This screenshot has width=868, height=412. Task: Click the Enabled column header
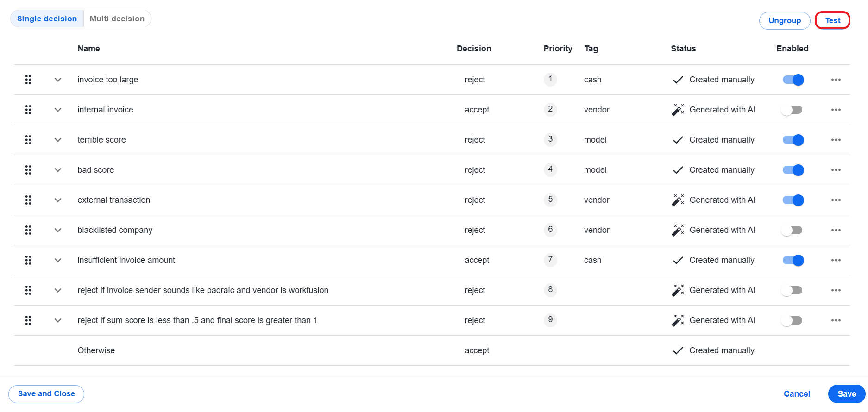tap(792, 49)
